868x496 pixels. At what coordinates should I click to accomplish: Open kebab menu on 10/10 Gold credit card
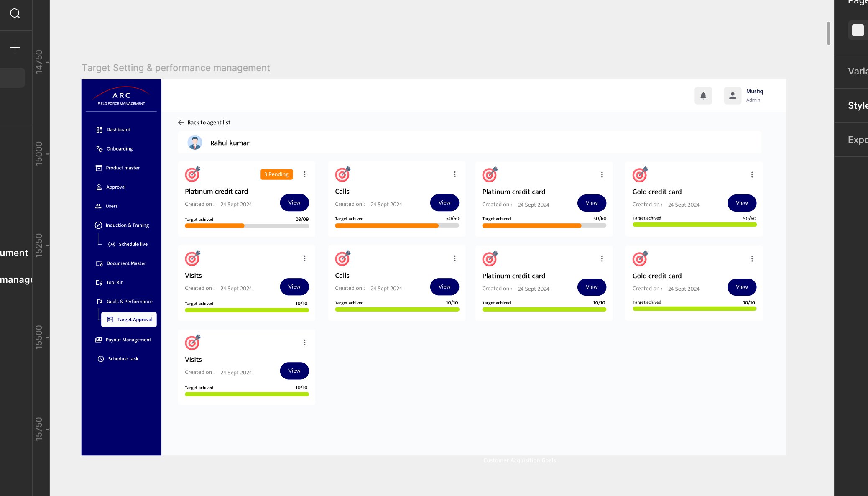[752, 259]
